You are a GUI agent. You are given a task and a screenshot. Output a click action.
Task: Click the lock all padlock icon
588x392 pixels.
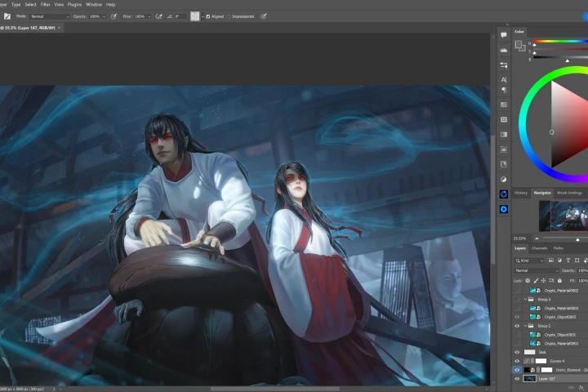pos(559,281)
